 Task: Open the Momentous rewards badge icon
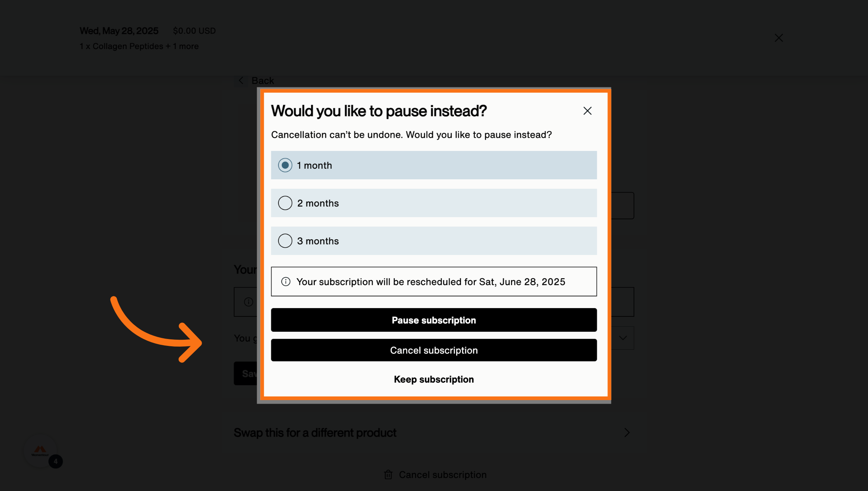tap(40, 451)
